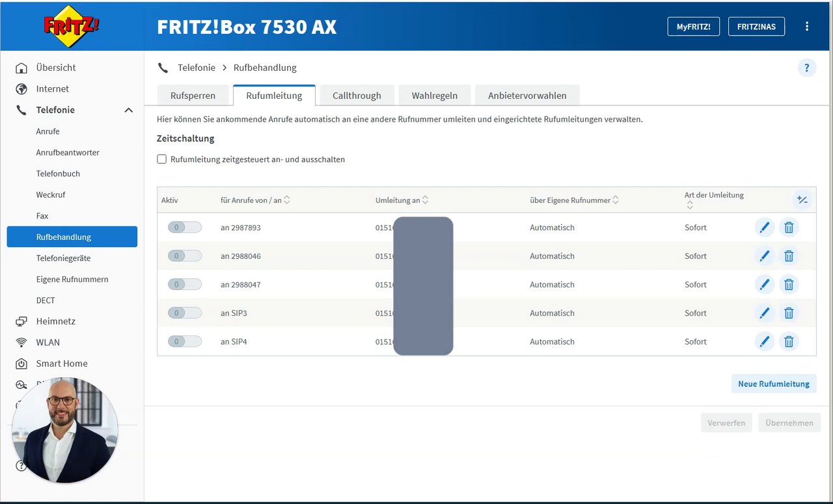Click the FRITZ! logo
The height and width of the screenshot is (504, 833).
pyautogui.click(x=72, y=26)
